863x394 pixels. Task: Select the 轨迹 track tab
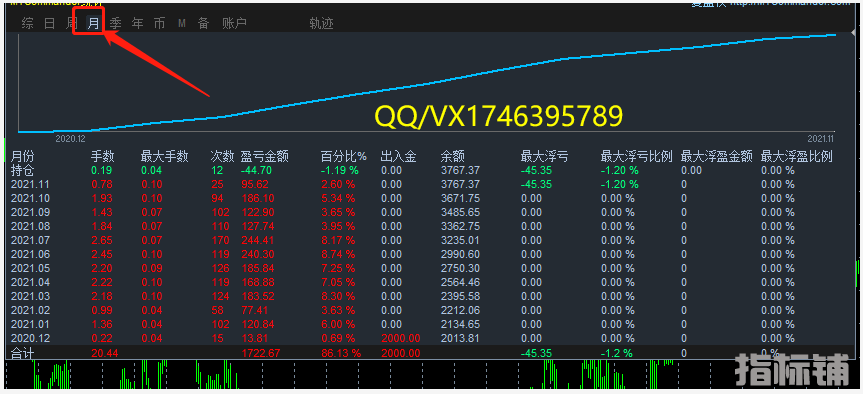point(321,23)
